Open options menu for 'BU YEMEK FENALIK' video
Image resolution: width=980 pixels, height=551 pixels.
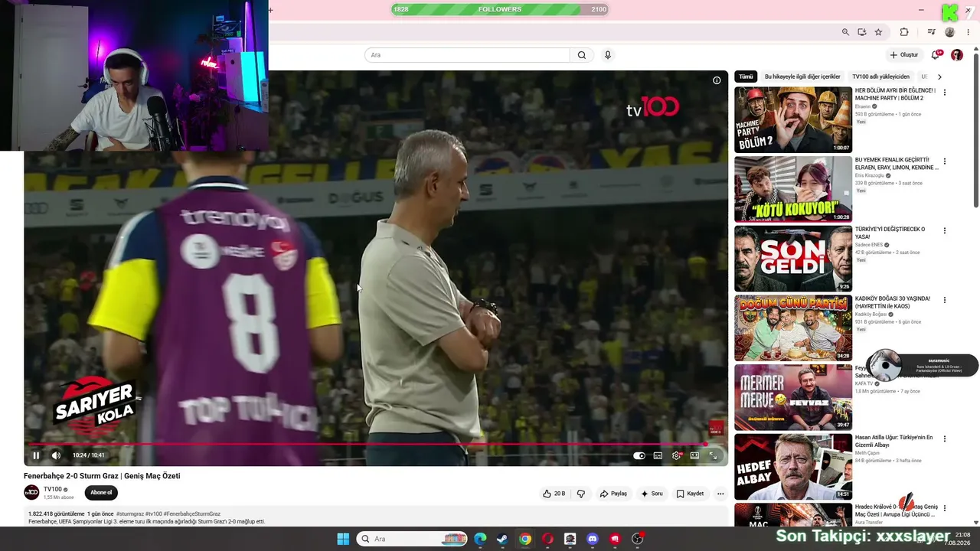[945, 161]
